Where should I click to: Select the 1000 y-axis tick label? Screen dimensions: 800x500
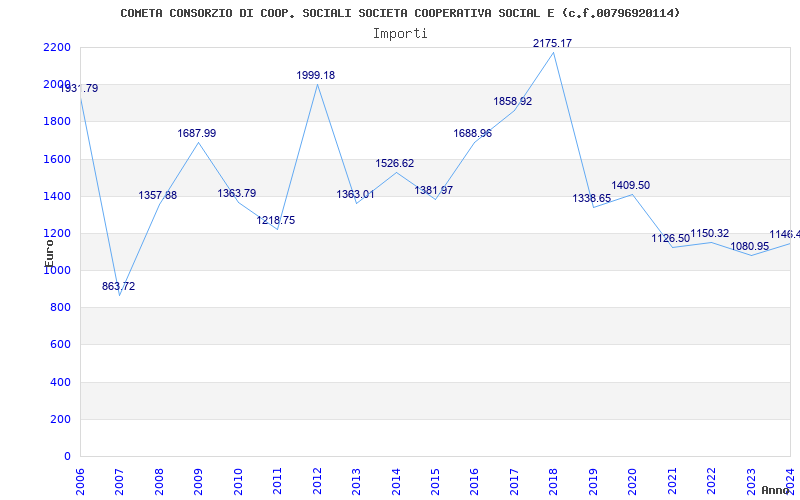(57, 271)
